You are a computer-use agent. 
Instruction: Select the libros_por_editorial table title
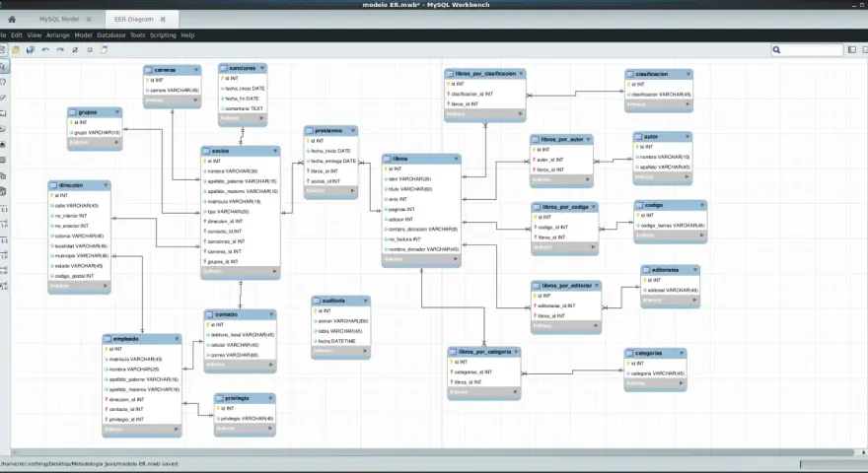tap(567, 286)
